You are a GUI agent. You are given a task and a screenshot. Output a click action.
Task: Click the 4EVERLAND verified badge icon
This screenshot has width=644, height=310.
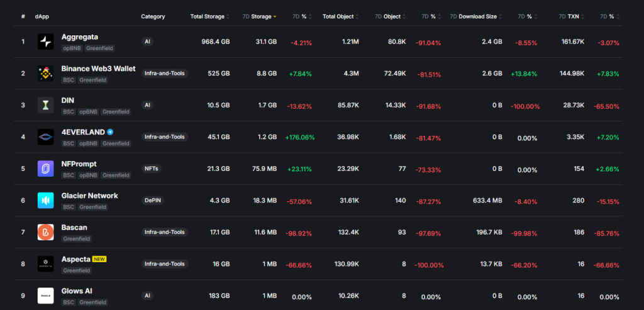click(x=110, y=132)
